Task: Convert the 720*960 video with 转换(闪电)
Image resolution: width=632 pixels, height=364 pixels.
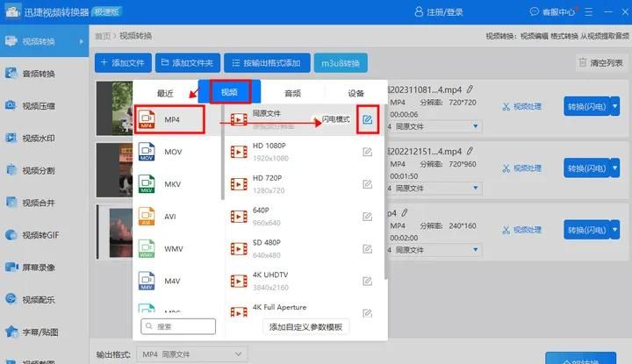Action: tap(587, 168)
